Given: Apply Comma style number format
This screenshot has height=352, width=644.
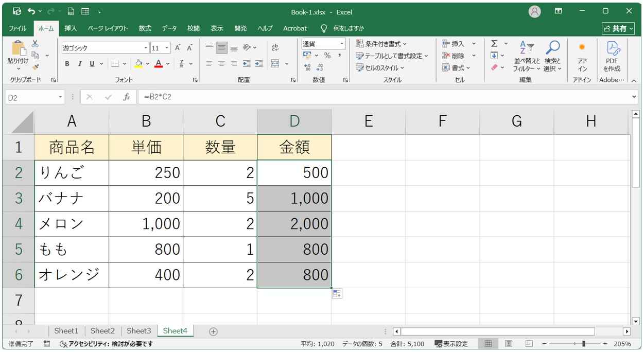Looking at the screenshot, I should tap(340, 56).
